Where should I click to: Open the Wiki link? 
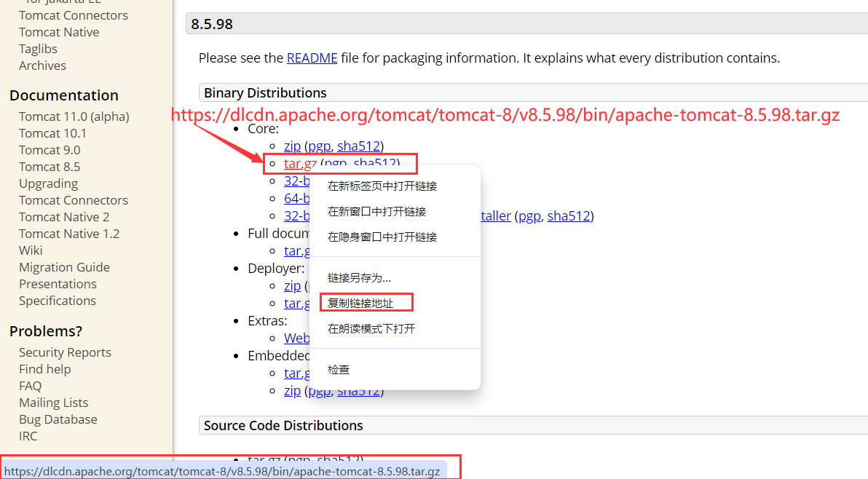31,250
